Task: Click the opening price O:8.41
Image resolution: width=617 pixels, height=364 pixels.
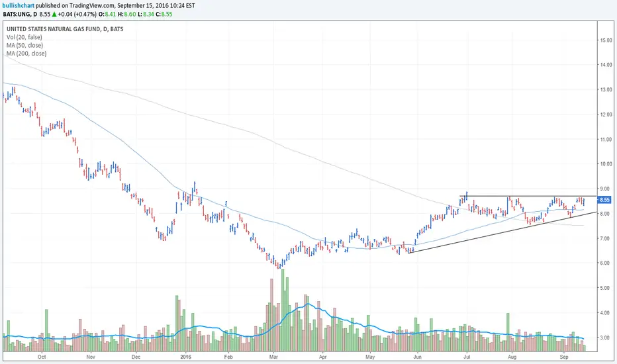Action: [x=106, y=14]
